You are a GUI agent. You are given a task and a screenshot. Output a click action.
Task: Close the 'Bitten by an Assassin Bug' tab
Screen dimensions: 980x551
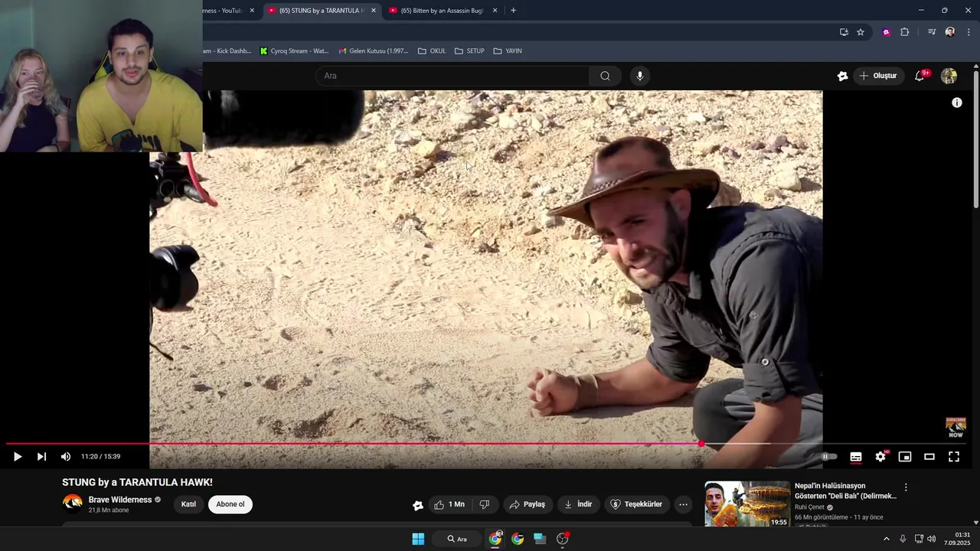point(495,11)
